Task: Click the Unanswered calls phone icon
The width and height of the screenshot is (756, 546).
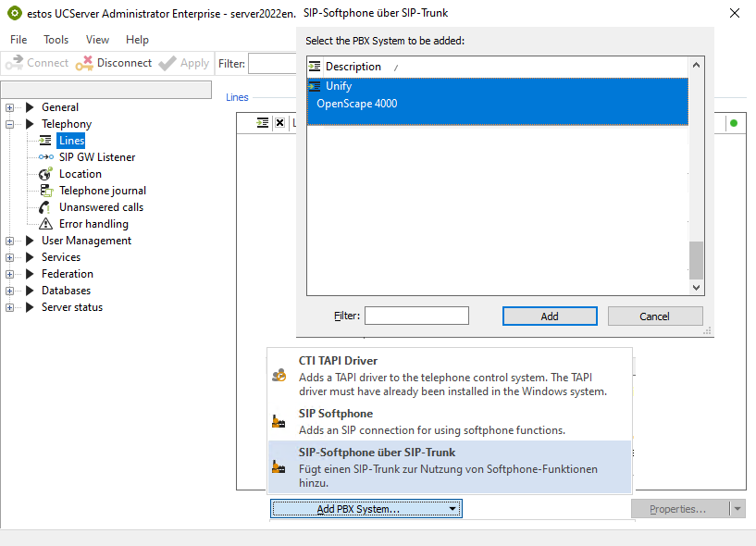Action: tap(45, 207)
